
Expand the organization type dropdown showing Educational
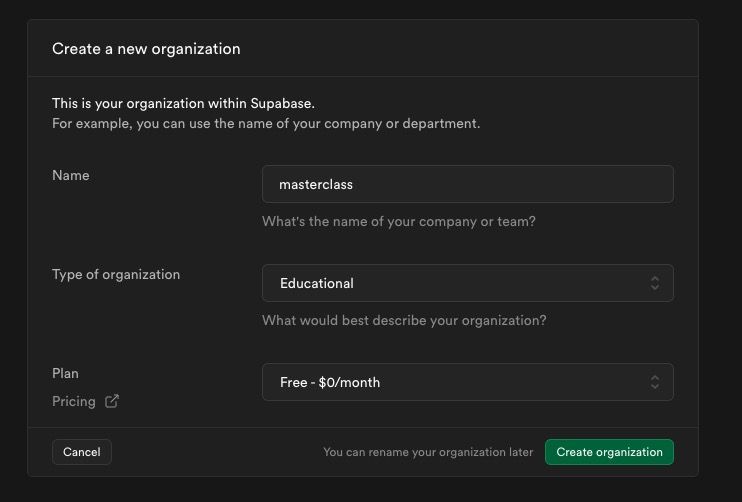468,283
